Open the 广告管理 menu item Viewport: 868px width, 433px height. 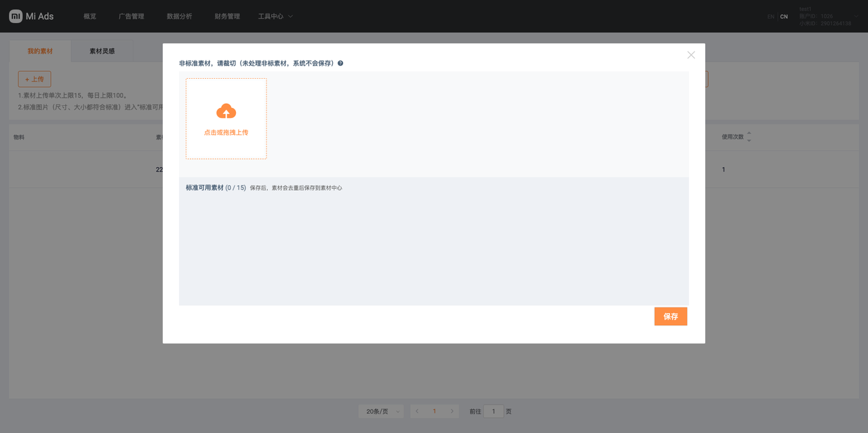132,16
